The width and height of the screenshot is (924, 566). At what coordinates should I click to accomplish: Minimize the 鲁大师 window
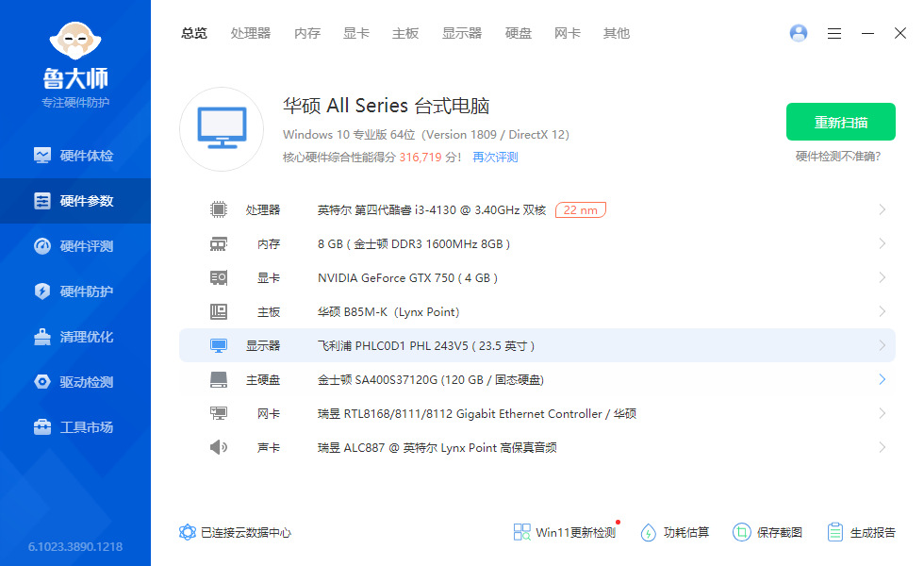click(x=867, y=34)
